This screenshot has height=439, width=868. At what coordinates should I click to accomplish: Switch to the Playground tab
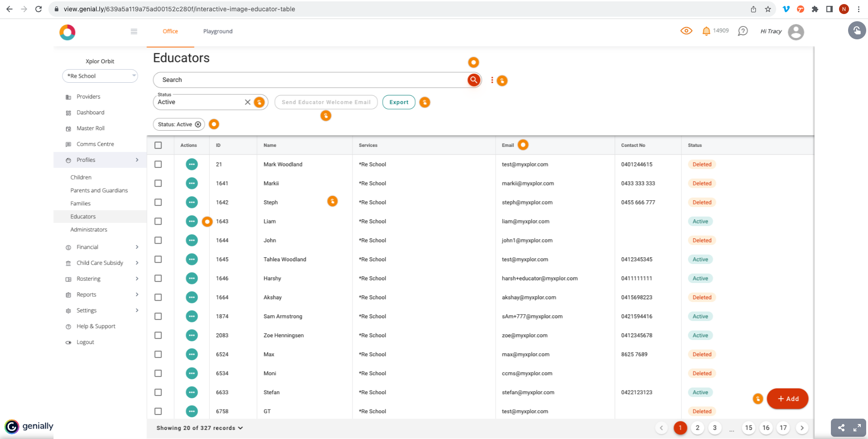[218, 31]
